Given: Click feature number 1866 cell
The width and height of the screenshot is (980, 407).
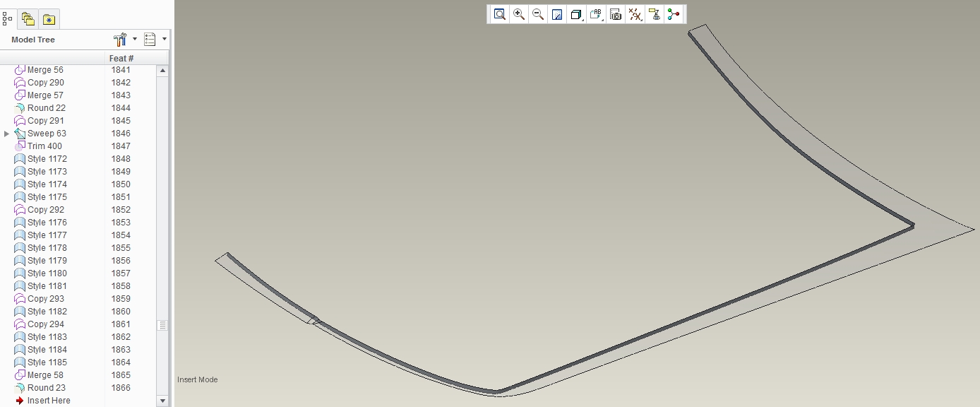Looking at the screenshot, I should (121, 388).
